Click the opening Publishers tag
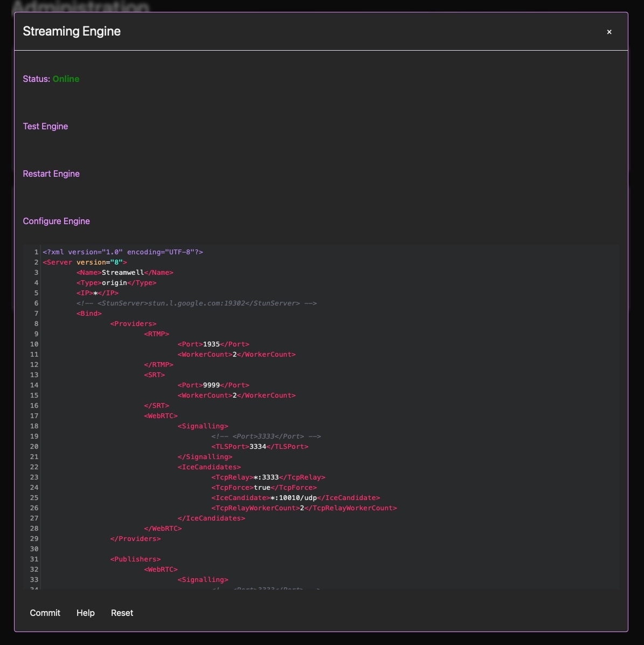The width and height of the screenshot is (644, 645). click(x=135, y=559)
